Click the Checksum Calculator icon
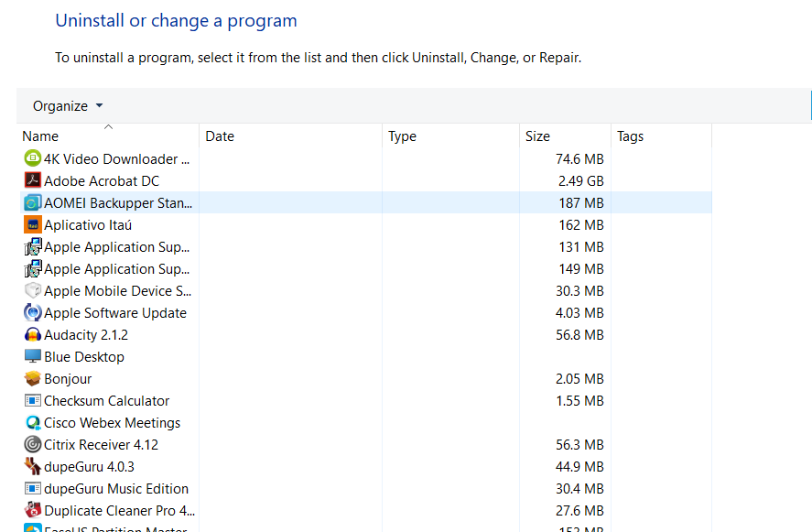This screenshot has width=812, height=532. pos(33,400)
